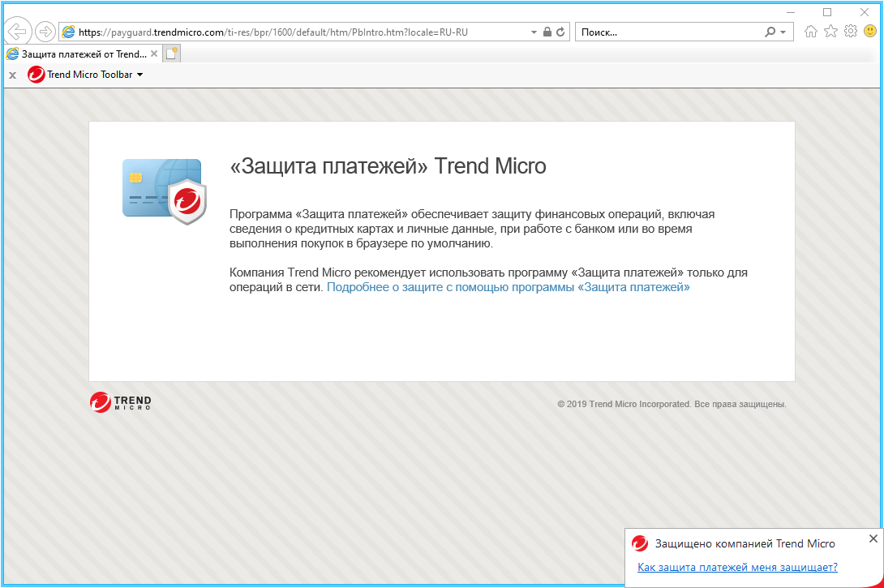Refresh the page with the reload icon
The width and height of the screenshot is (884, 588).
click(560, 32)
